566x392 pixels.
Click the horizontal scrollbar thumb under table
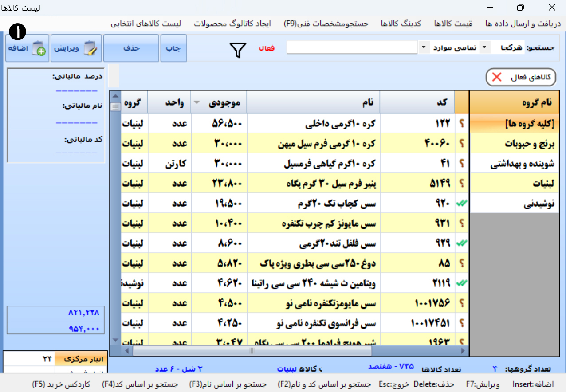click(252, 351)
